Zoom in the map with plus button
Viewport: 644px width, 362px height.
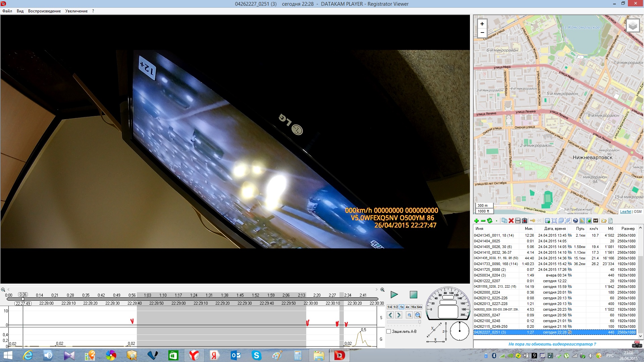482,24
